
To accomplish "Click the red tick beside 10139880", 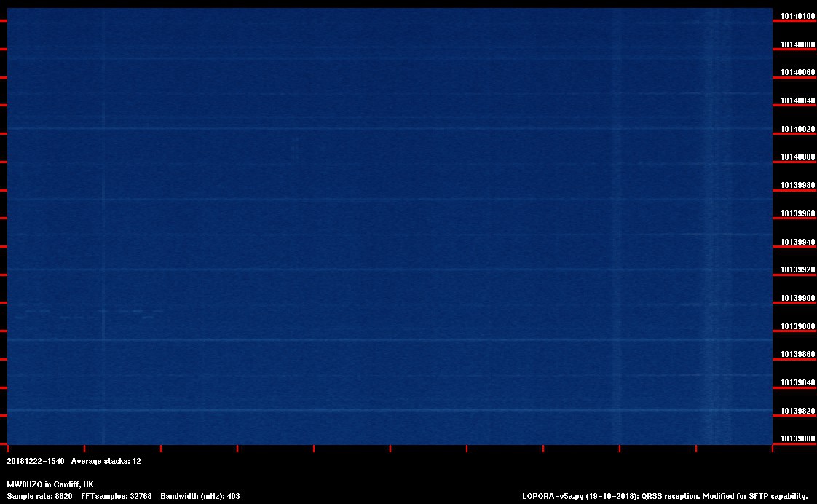I will click(790, 331).
